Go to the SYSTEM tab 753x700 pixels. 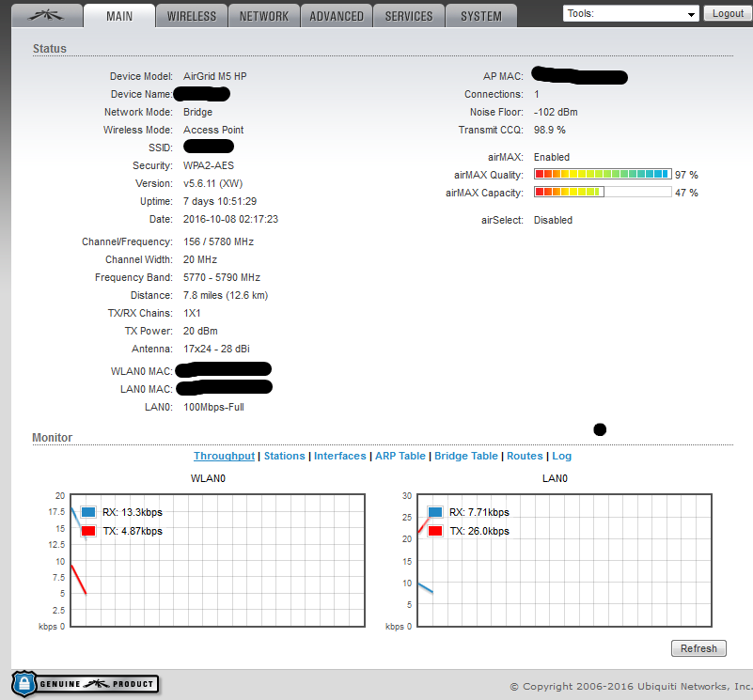tap(481, 16)
